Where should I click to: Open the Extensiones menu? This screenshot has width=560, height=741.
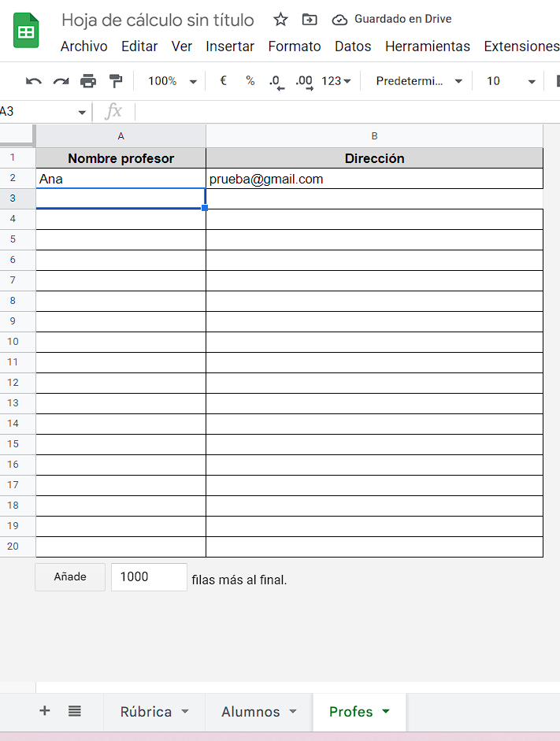tap(521, 46)
